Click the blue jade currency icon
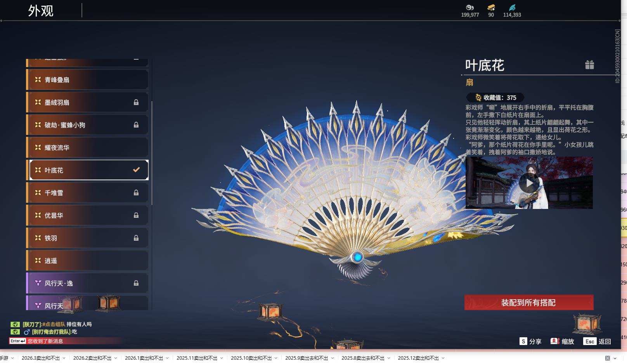 coord(513,7)
